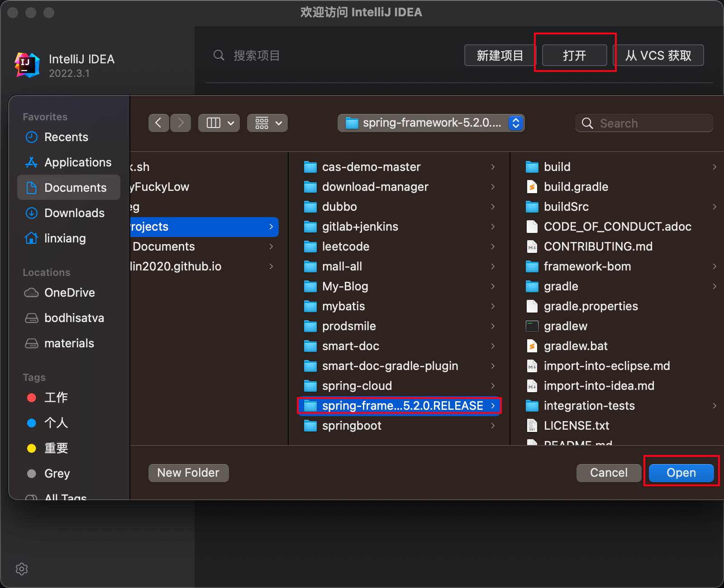Image resolution: width=724 pixels, height=588 pixels.
Task: Select the download-manager folder
Action: pyautogui.click(x=399, y=187)
